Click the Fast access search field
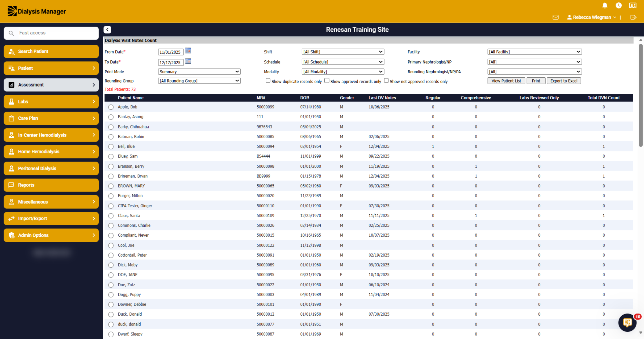This screenshot has width=644, height=339. tap(51, 33)
